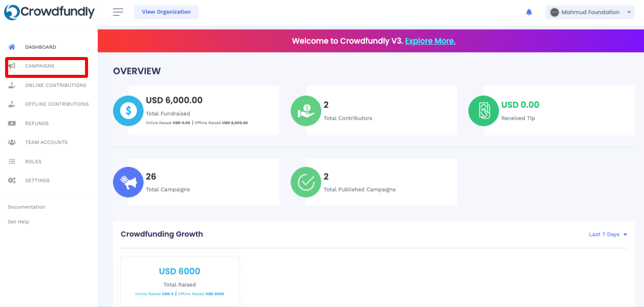Click the USD 6,000.00 total fundraised value
This screenshot has width=644, height=307.
pyautogui.click(x=174, y=100)
